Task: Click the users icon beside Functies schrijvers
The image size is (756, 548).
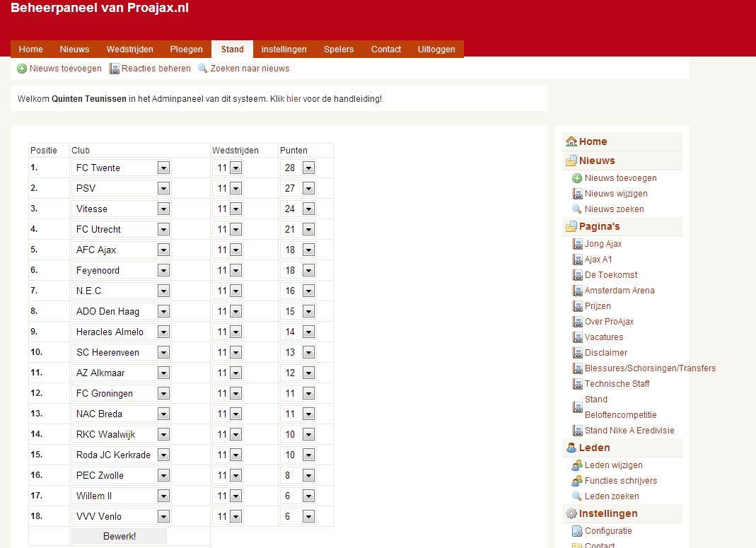Action: (x=577, y=481)
